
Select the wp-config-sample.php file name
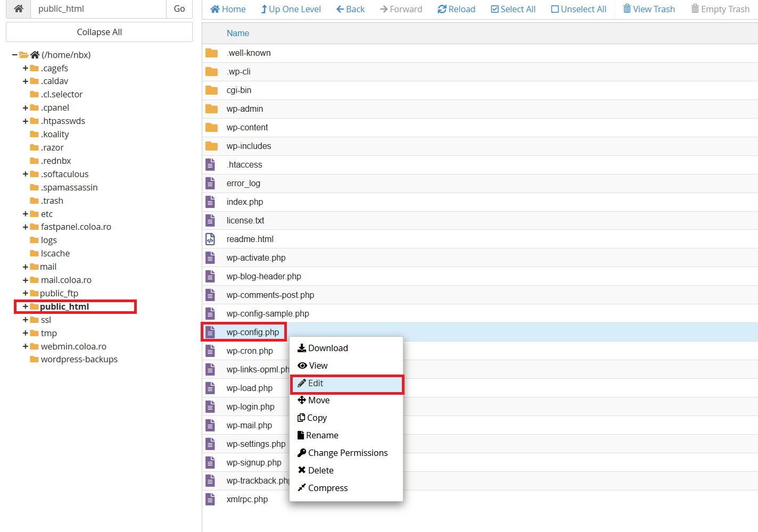268,313
